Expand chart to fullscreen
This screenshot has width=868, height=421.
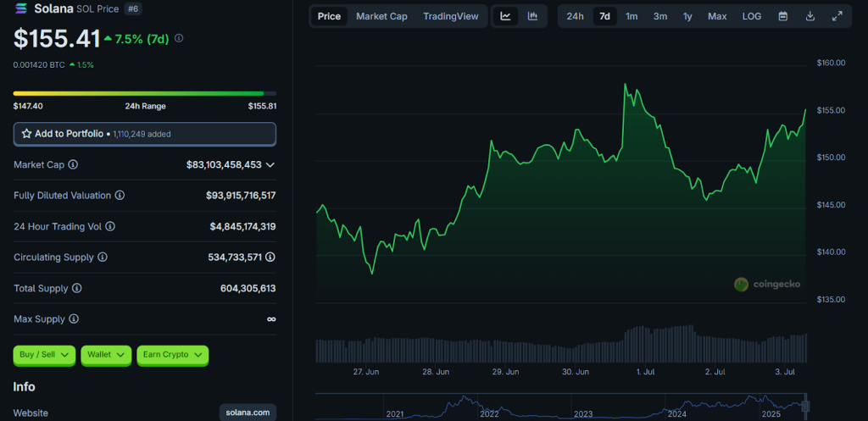coord(837,16)
